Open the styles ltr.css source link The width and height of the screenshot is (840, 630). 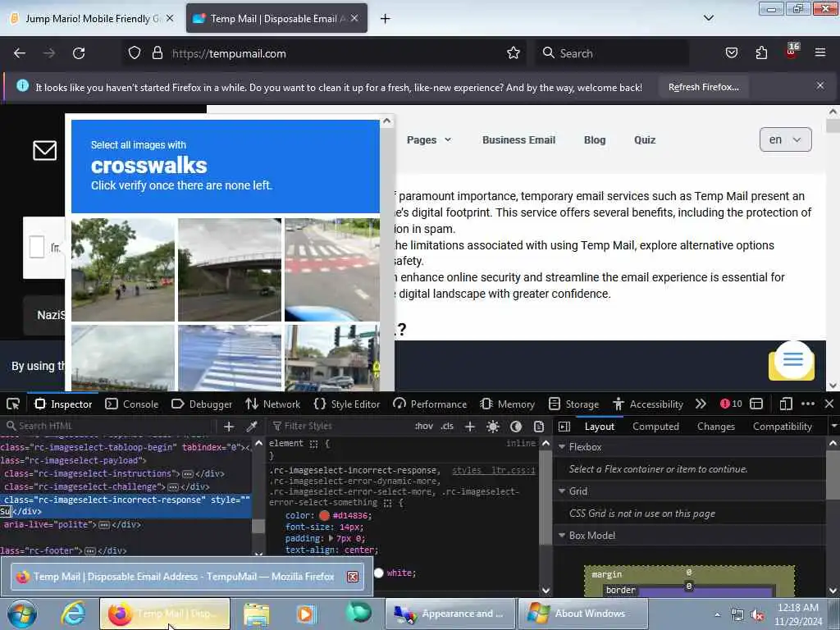pos(493,470)
